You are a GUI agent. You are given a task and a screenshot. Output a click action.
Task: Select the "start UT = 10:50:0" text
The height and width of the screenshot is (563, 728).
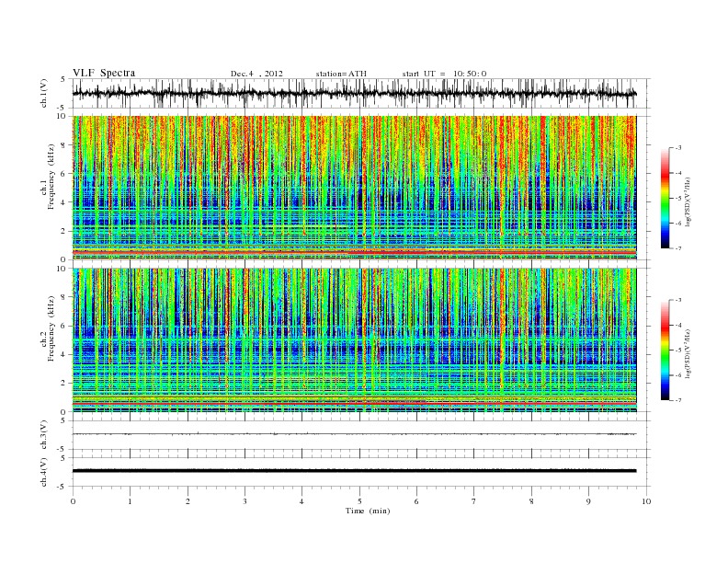tap(444, 74)
